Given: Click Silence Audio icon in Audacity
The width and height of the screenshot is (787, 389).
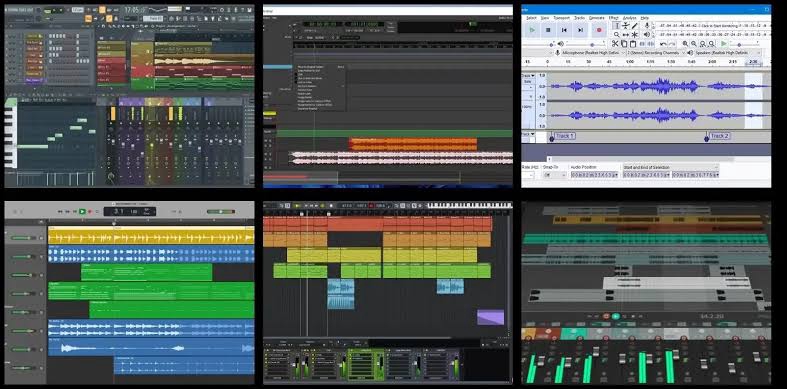Looking at the screenshot, I should click(650, 44).
